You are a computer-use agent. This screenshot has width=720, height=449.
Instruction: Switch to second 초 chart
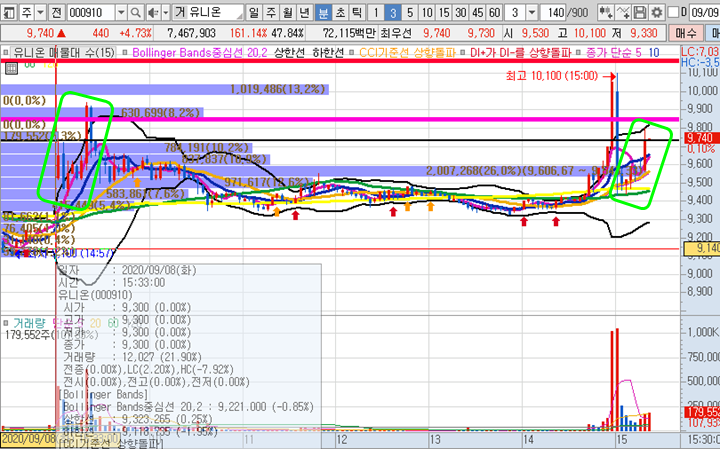[x=340, y=12]
